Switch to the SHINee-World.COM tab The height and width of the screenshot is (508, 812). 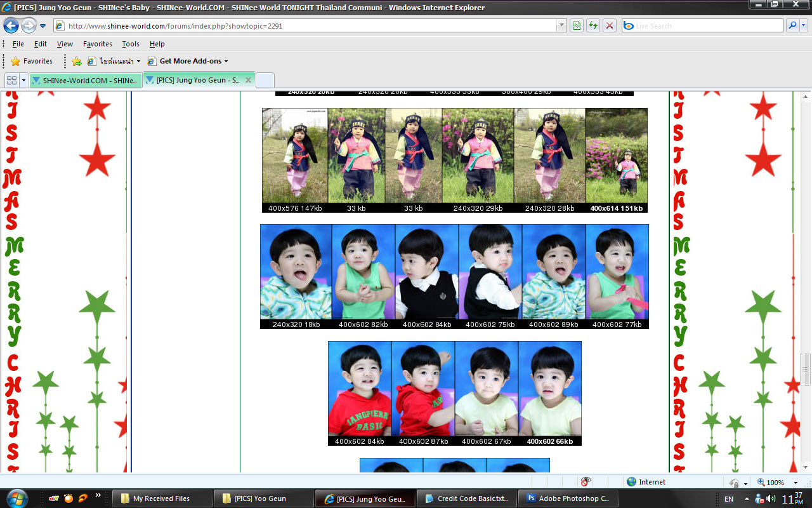[x=86, y=81]
